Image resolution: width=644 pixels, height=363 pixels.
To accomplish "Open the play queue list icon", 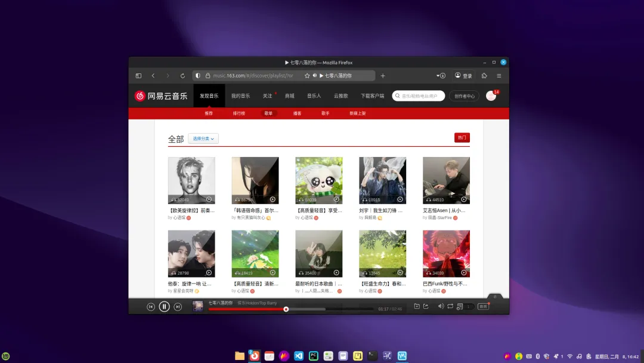I will [460, 306].
